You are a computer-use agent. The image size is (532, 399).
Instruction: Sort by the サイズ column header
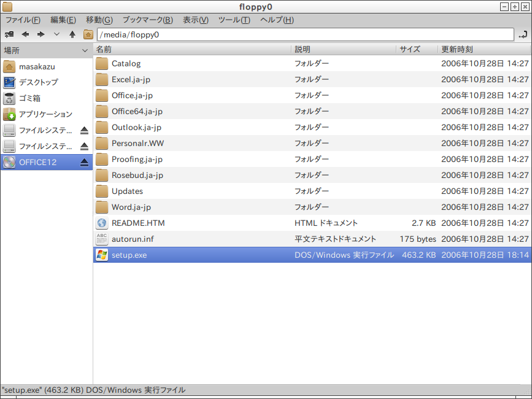[417, 50]
